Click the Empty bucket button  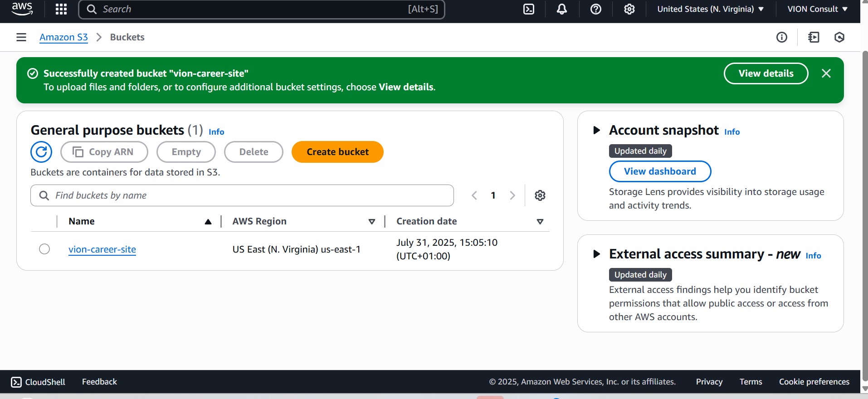point(186,152)
